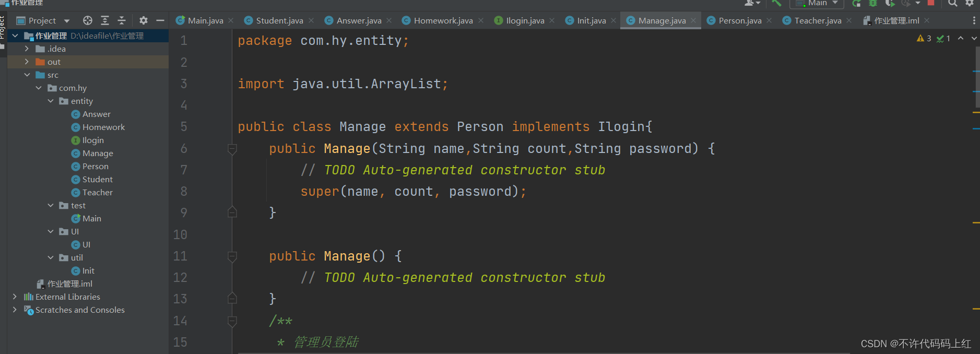Click the greyed-out profiler run icon
The width and height of the screenshot is (980, 354).
(906, 3)
